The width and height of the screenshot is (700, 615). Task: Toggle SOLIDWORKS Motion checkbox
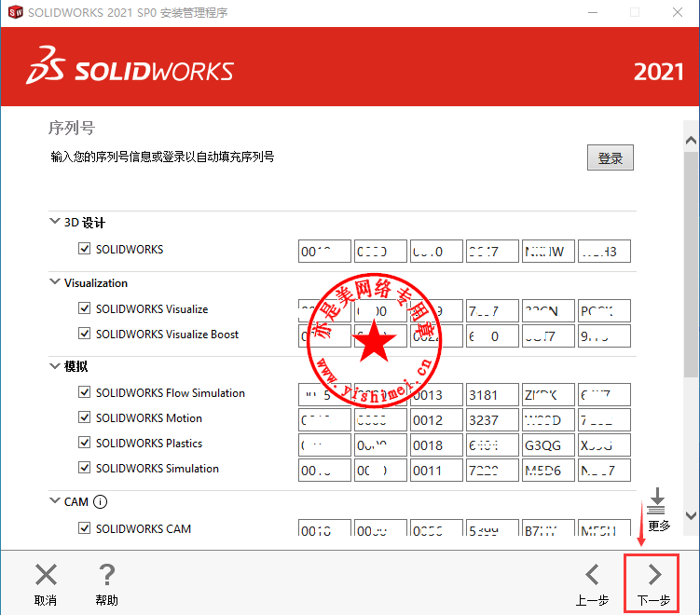click(85, 417)
